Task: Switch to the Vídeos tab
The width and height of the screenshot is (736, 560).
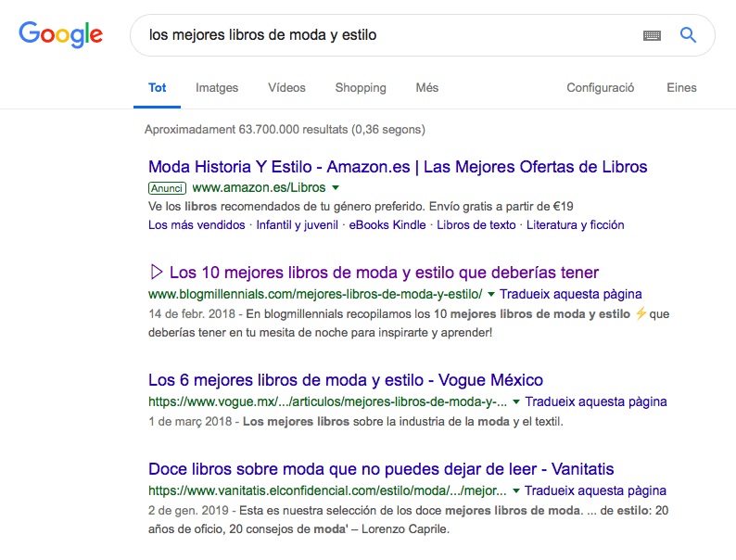Action: [x=286, y=88]
